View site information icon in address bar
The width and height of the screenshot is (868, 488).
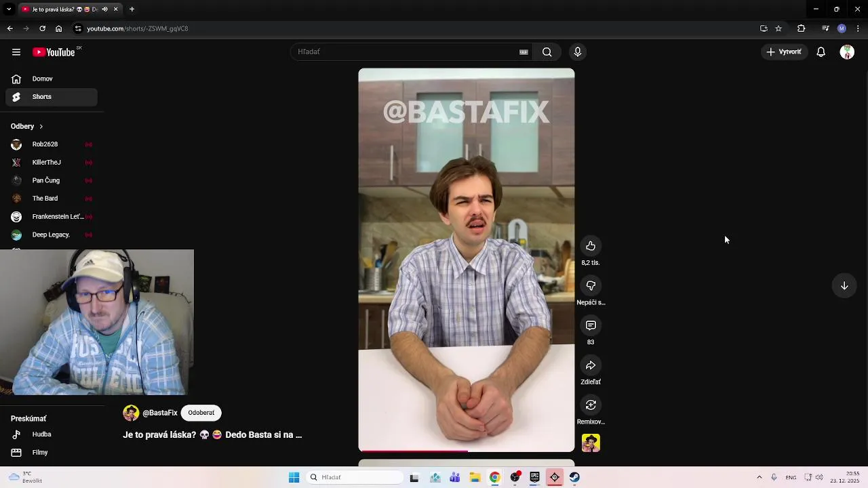point(78,28)
